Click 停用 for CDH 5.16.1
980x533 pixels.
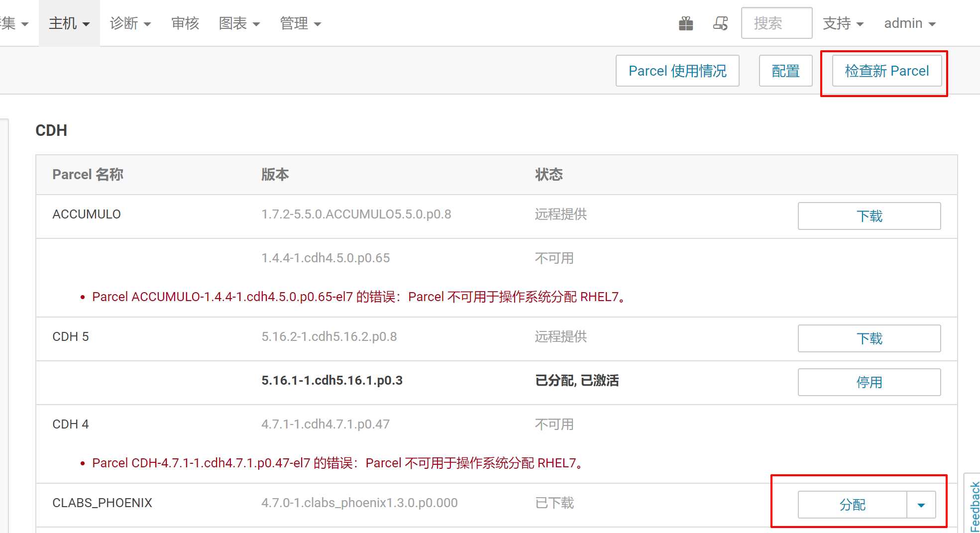869,382
